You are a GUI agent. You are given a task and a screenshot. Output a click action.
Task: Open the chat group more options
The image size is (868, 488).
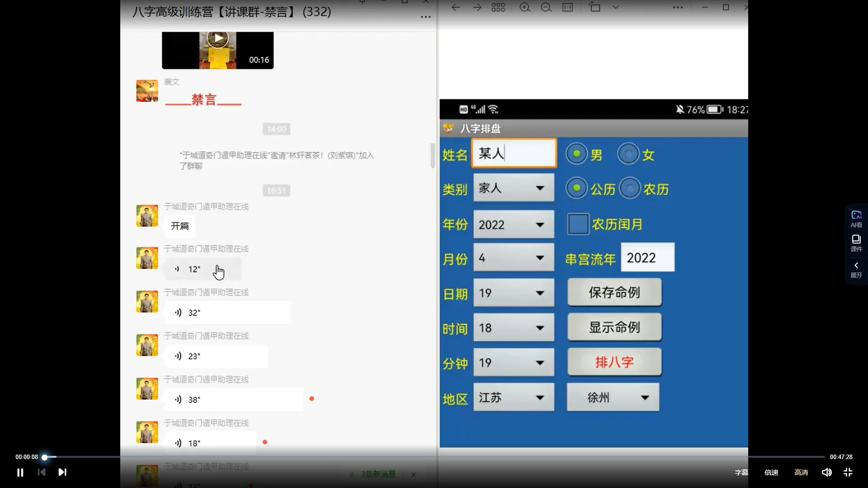425,17
